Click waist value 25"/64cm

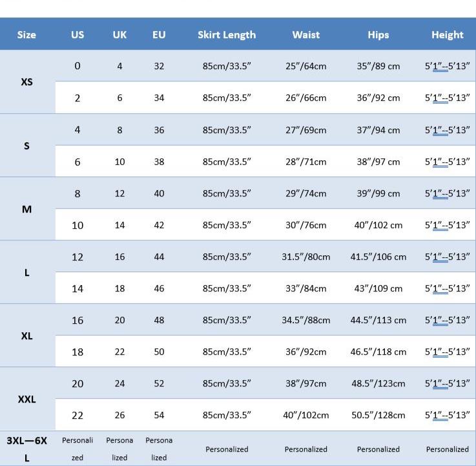point(306,66)
